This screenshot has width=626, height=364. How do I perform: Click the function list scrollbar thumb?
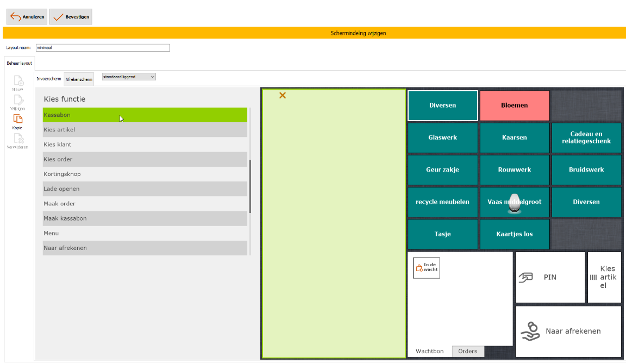point(250,186)
